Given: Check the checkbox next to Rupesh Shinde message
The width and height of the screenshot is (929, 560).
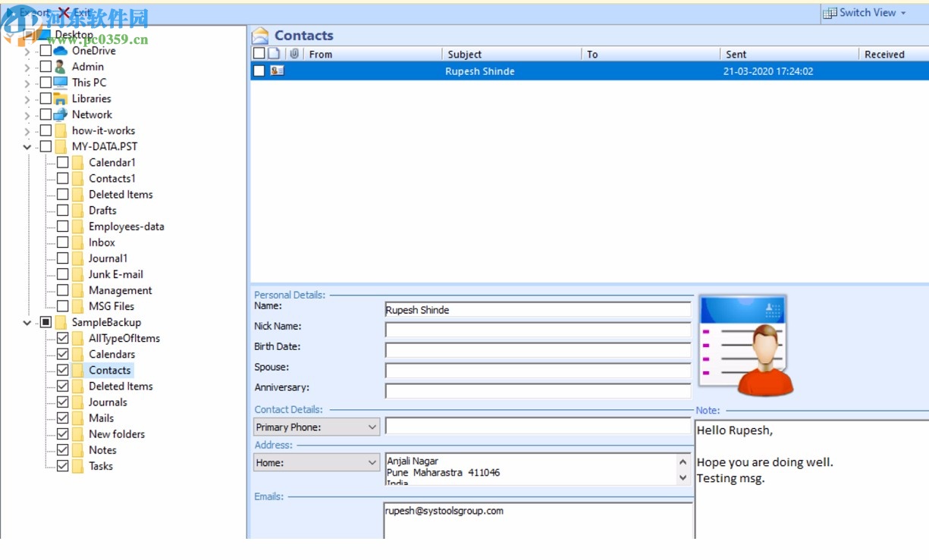Looking at the screenshot, I should 258,70.
